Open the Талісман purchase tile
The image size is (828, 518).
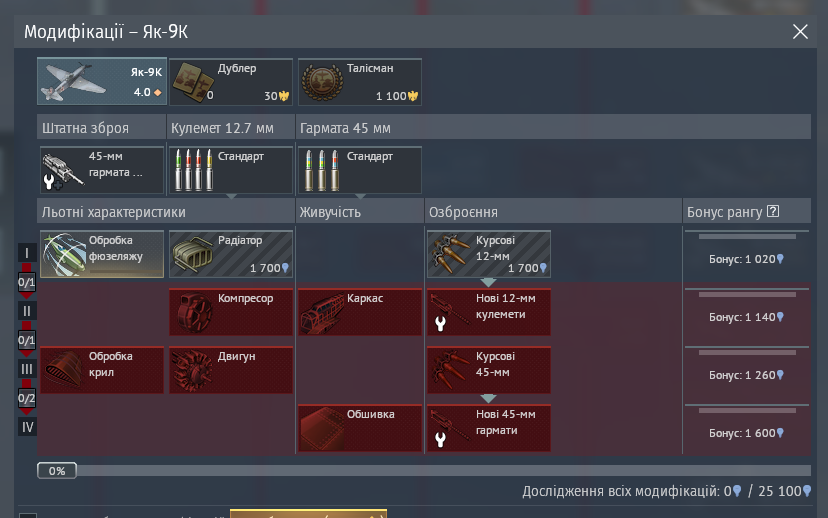360,82
